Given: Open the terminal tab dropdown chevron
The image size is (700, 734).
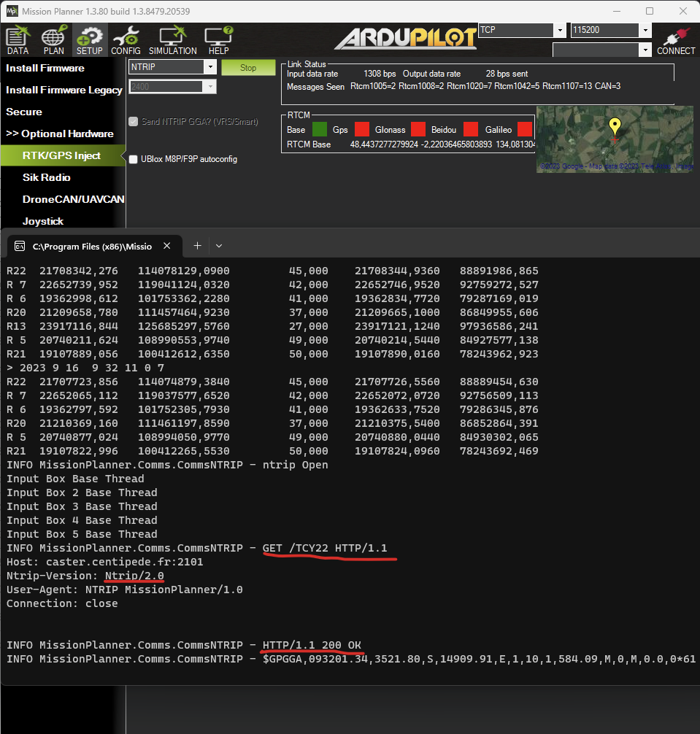Looking at the screenshot, I should [x=219, y=246].
